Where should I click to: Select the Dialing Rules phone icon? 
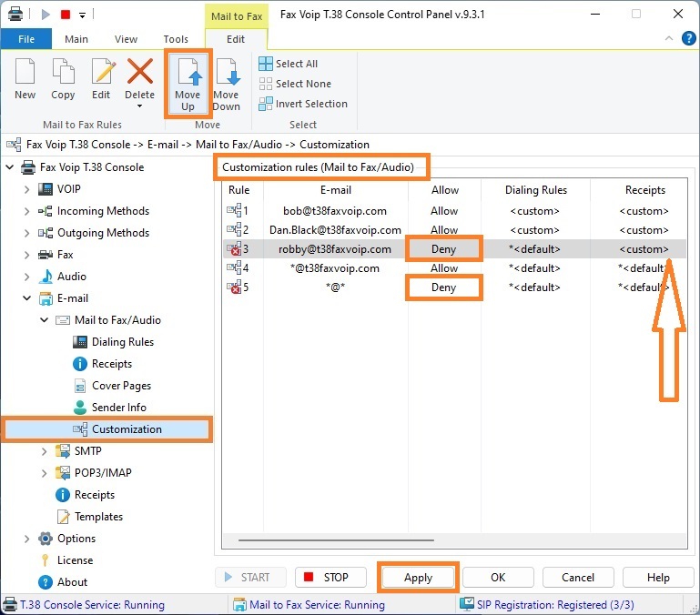coord(80,342)
